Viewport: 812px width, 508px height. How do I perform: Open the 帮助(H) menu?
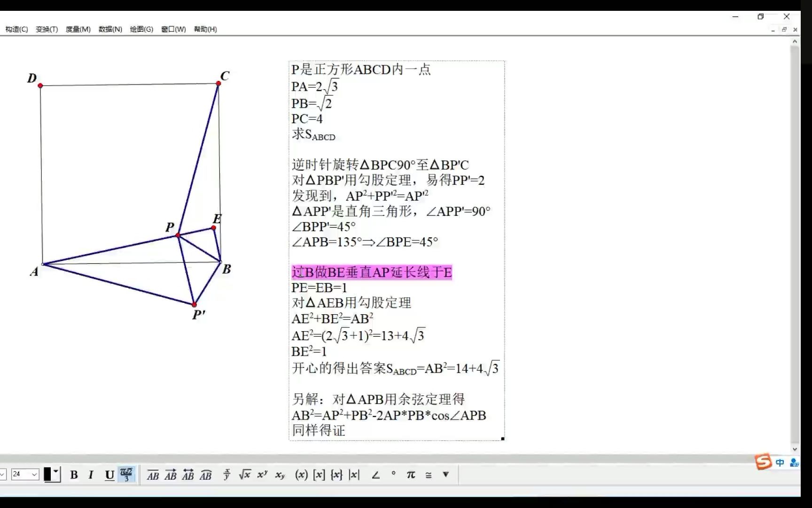[x=205, y=29]
